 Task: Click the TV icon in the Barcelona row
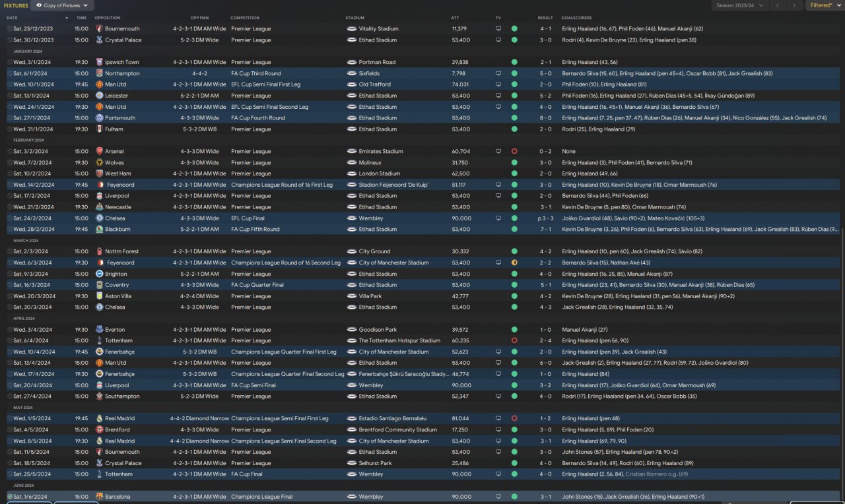(498, 496)
